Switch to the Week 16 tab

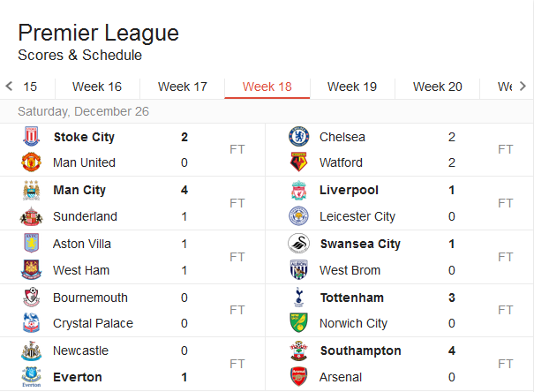[x=97, y=87]
